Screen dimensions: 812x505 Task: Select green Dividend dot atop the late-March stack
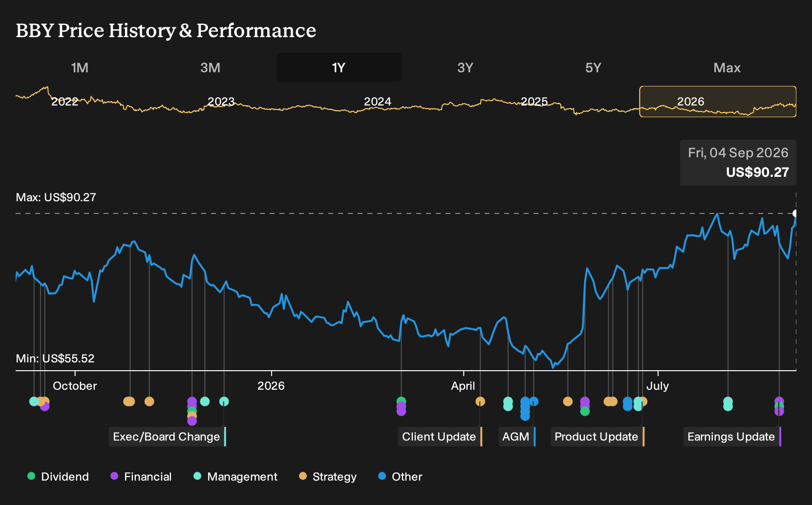pyautogui.click(x=401, y=401)
